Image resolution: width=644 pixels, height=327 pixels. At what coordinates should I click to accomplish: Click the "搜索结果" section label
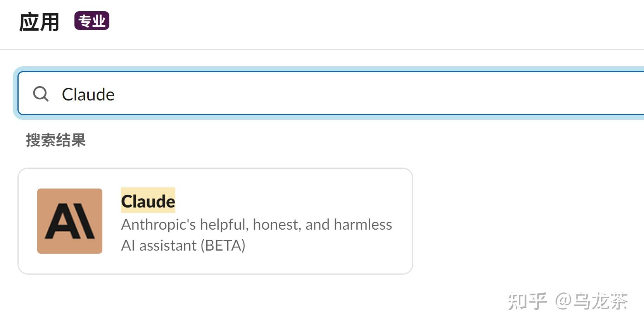point(56,140)
